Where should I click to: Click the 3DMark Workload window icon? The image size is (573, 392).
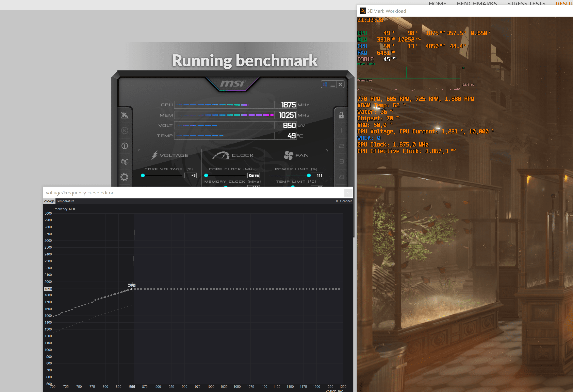pyautogui.click(x=363, y=11)
